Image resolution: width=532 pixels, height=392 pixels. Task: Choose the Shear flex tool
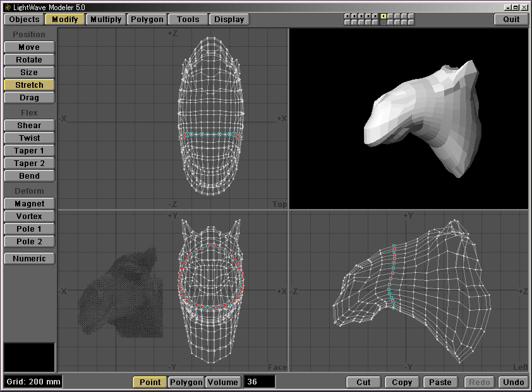[x=29, y=126]
